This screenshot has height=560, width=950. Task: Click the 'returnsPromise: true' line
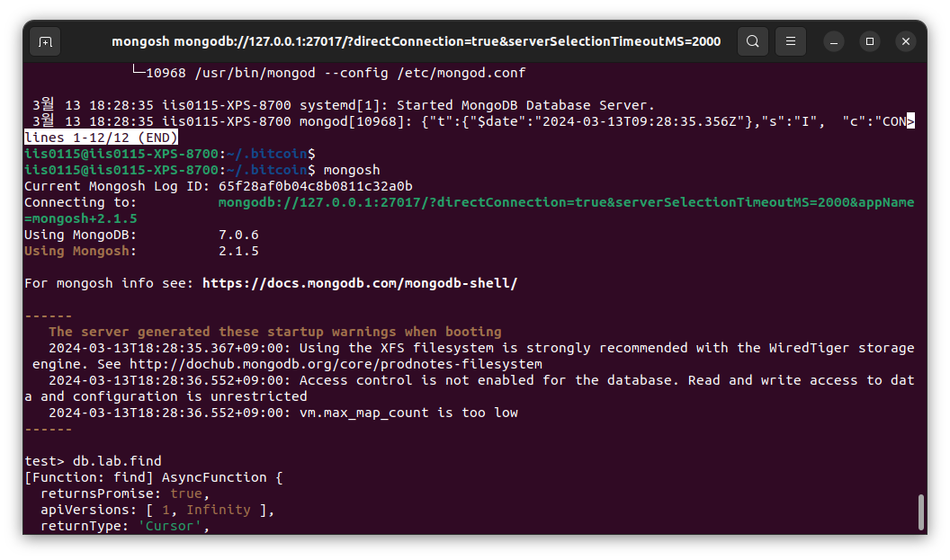[x=125, y=494]
